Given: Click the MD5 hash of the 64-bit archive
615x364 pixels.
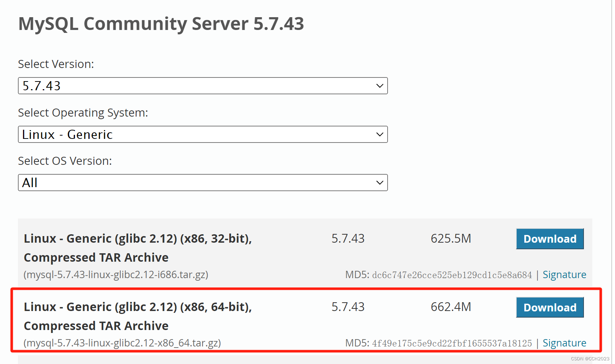Looking at the screenshot, I should point(452,343).
